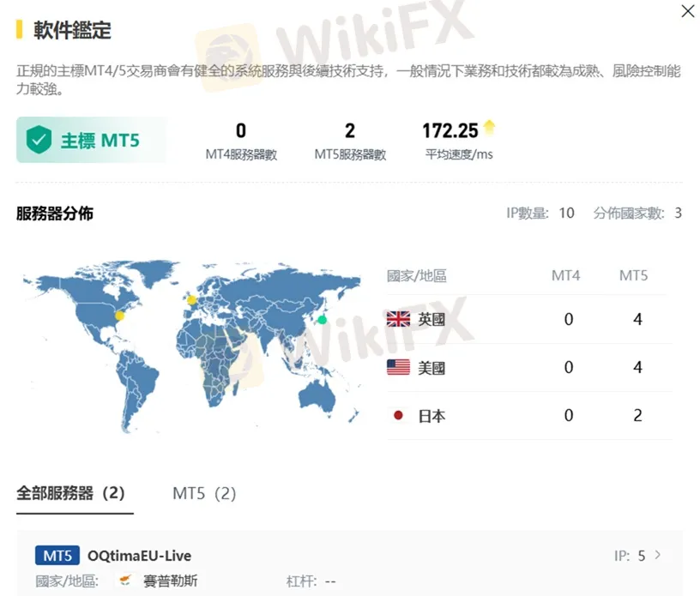Image resolution: width=700 pixels, height=596 pixels.
Task: Click the Cyprus flag icon
Action: point(126,581)
